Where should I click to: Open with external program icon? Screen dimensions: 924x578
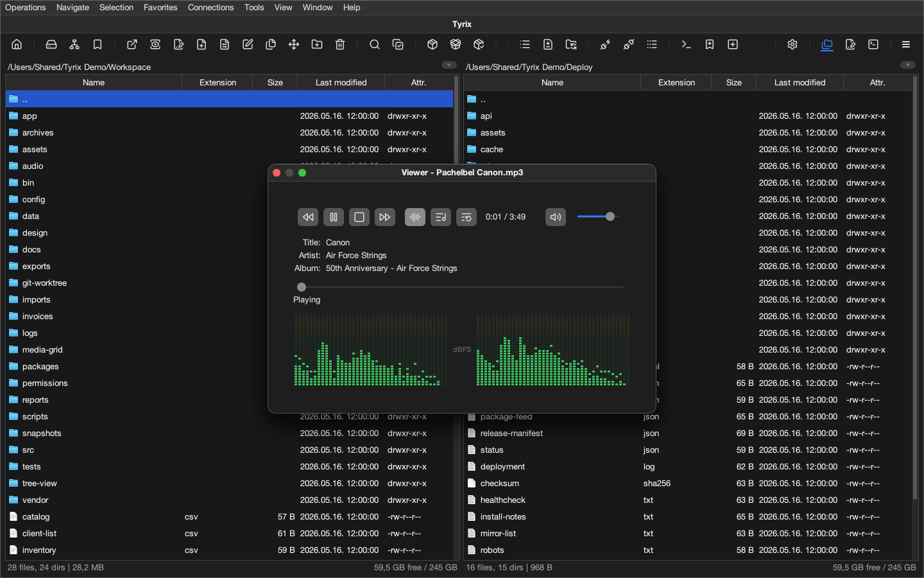[x=132, y=44]
